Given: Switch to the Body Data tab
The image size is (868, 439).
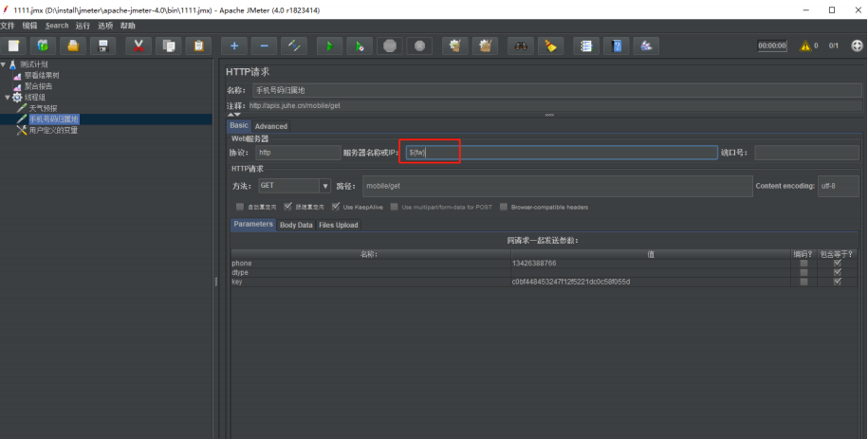Looking at the screenshot, I should (296, 225).
